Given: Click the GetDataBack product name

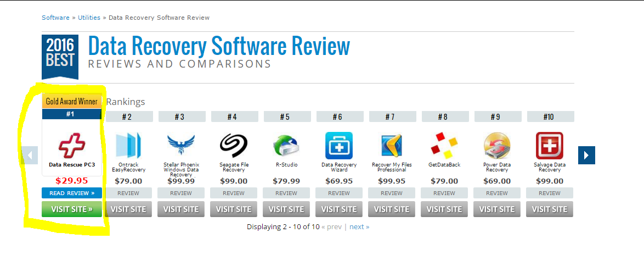Looking at the screenshot, I should pos(444,164).
